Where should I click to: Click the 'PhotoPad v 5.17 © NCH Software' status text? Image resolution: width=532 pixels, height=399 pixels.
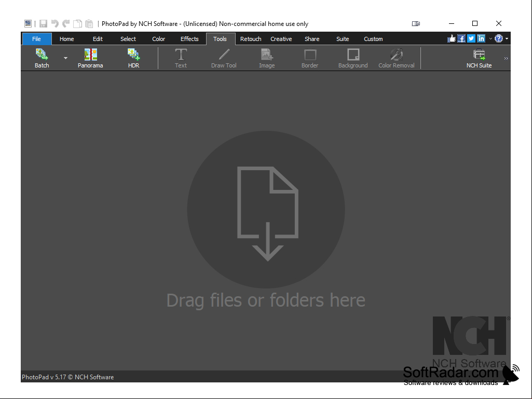[x=68, y=377]
